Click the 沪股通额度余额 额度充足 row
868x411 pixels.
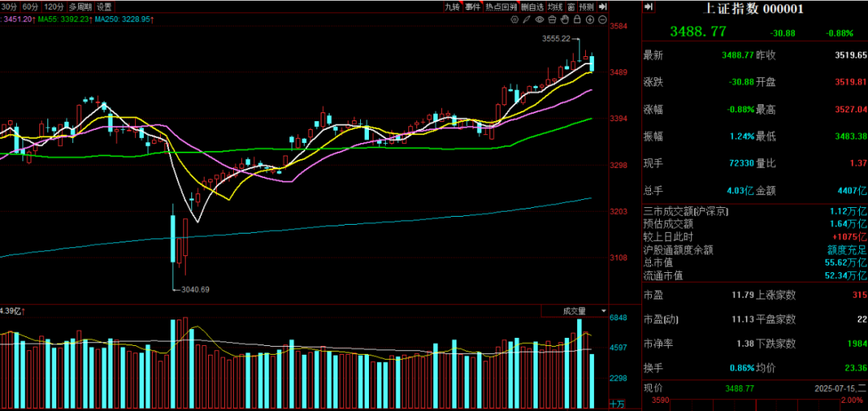click(755, 250)
